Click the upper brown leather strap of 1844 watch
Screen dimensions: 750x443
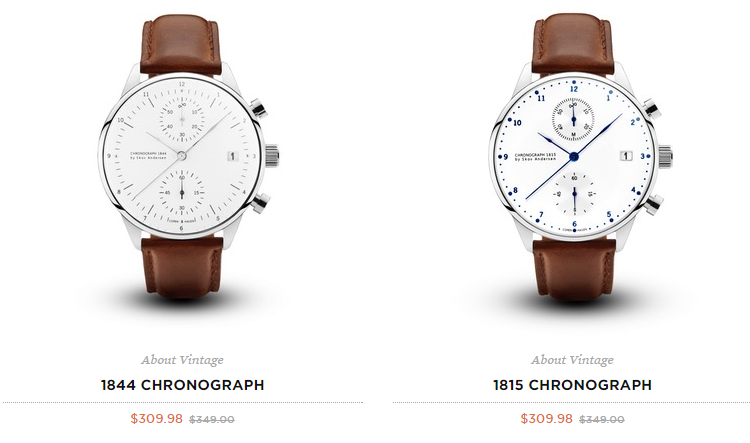click(181, 47)
